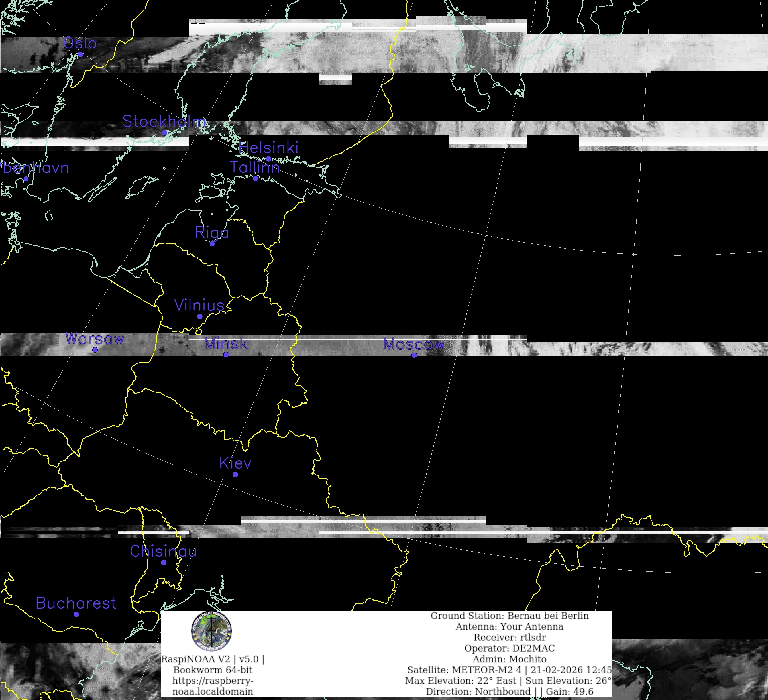Click the Moscow city marker dot
768x700 pixels.
click(414, 355)
